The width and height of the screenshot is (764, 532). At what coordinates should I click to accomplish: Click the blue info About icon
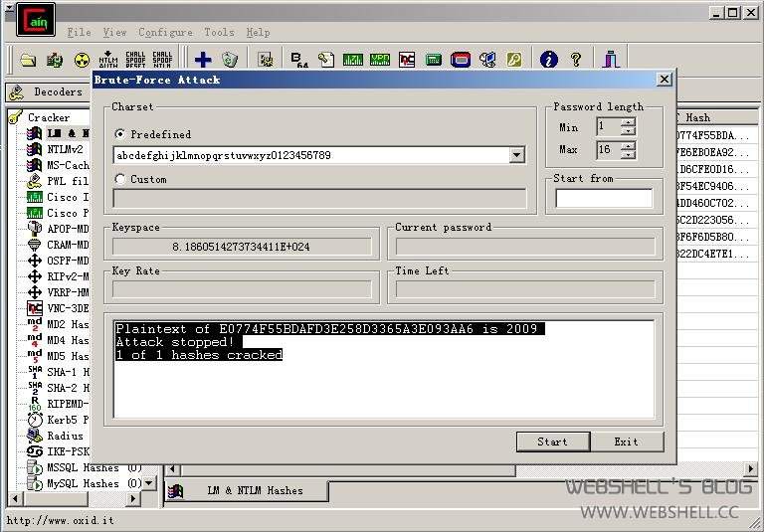pos(549,60)
